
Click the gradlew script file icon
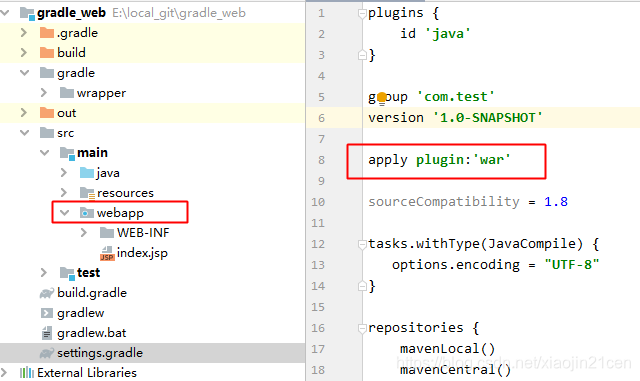coord(47,313)
